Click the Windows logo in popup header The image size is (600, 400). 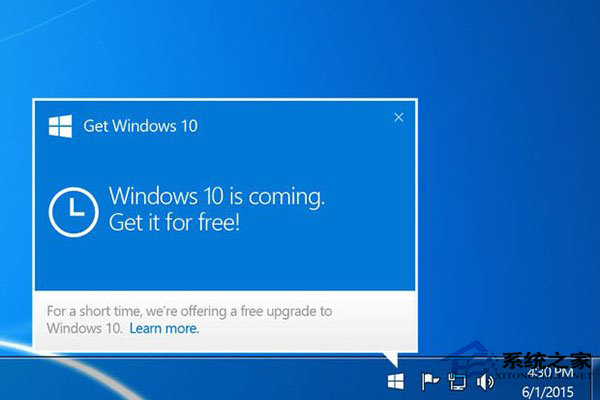coord(60,126)
